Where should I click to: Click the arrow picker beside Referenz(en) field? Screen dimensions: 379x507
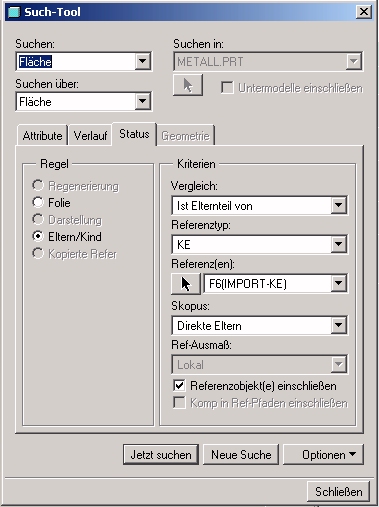tap(186, 284)
